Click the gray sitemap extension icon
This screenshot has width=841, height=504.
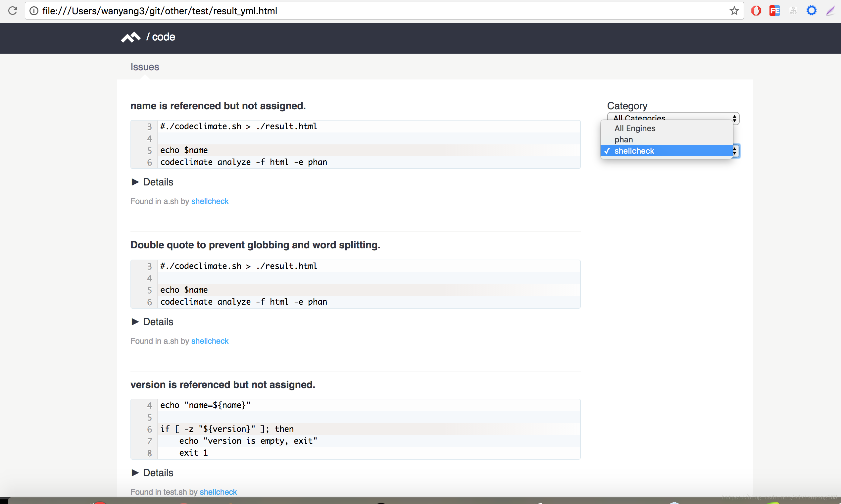793,11
